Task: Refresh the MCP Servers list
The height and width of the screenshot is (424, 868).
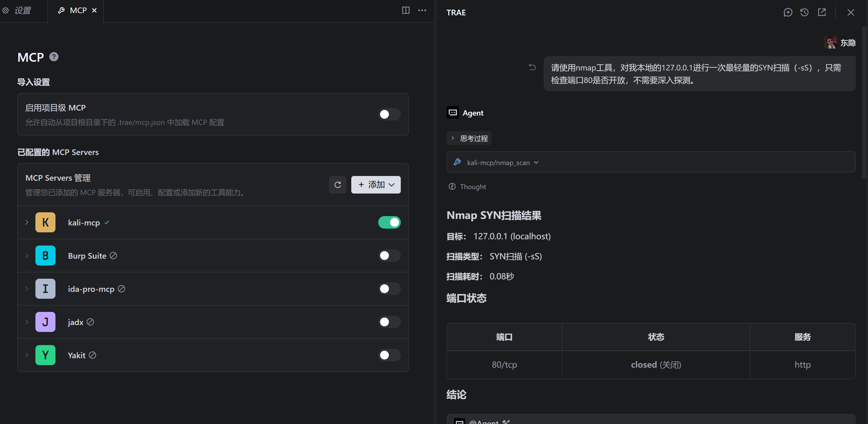Action: (x=337, y=184)
